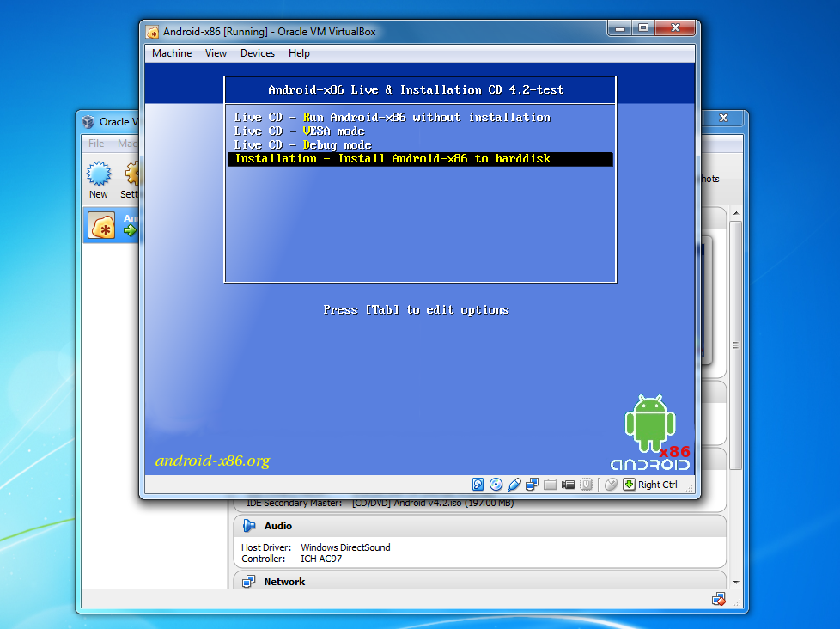Viewport: 840px width, 629px height.
Task: Click the optical CD/DVD status icon
Action: 496,485
